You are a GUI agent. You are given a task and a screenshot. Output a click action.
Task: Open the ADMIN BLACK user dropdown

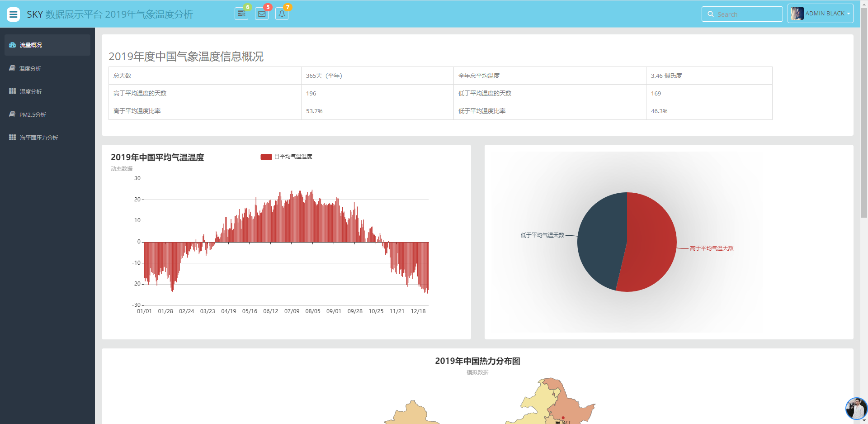(820, 14)
